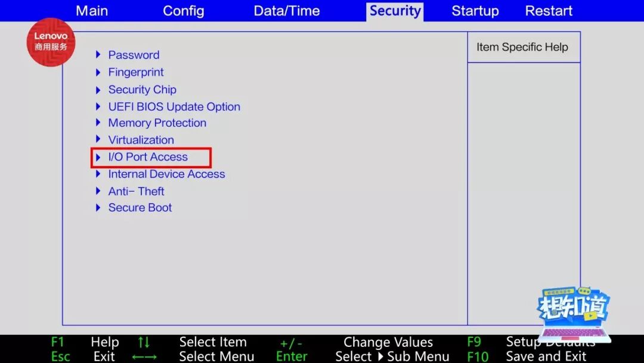Expand the arrow beside Password
644x363 pixels.
point(98,55)
